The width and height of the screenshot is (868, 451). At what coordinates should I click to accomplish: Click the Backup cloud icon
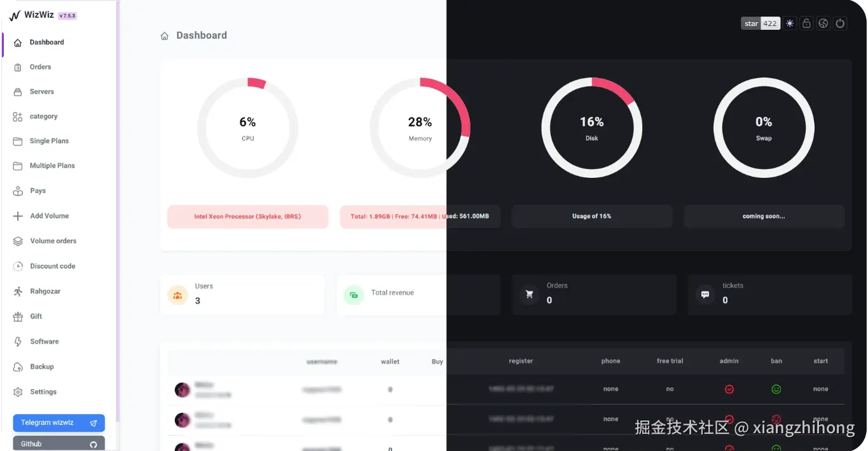[18, 367]
